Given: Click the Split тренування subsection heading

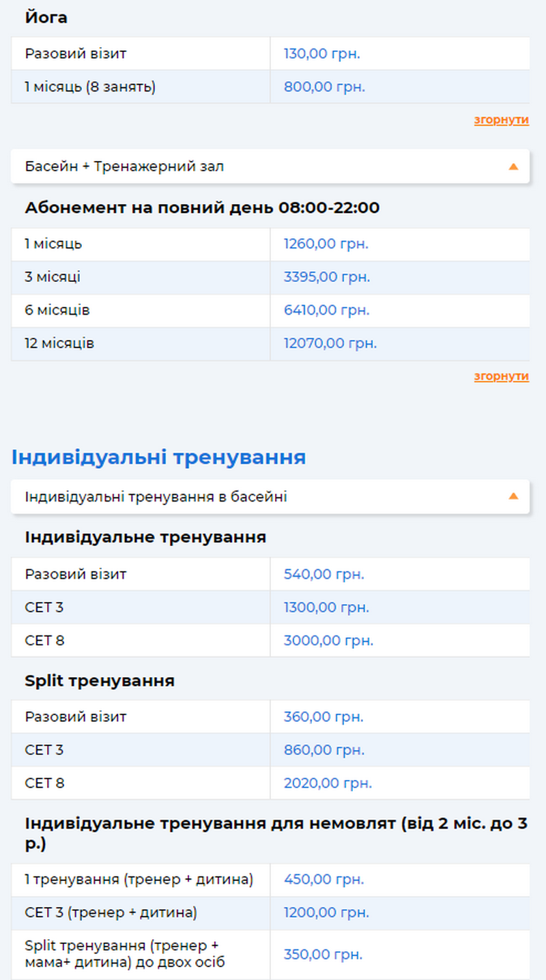Looking at the screenshot, I should click(x=100, y=680).
